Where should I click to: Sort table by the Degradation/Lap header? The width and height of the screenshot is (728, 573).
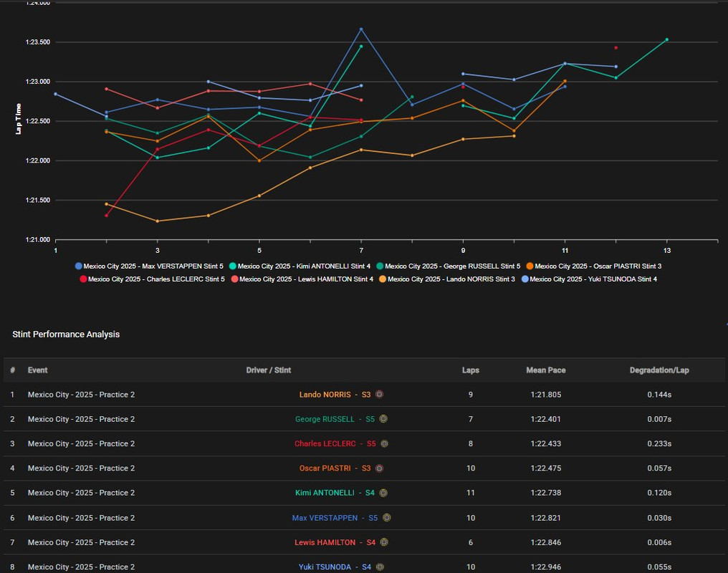click(659, 370)
